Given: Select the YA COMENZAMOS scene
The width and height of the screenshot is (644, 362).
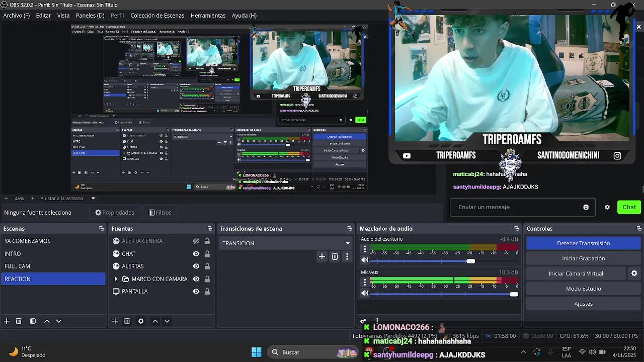Looking at the screenshot, I should [x=53, y=241].
